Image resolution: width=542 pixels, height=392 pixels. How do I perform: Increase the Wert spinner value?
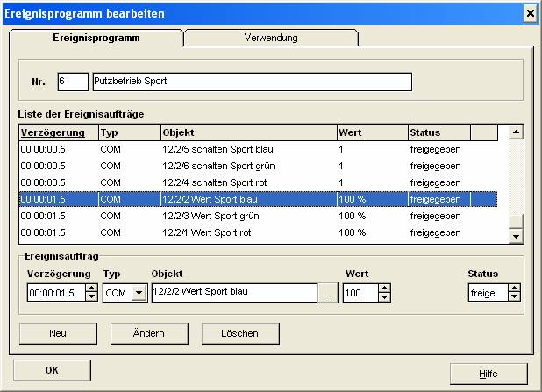[384, 289]
